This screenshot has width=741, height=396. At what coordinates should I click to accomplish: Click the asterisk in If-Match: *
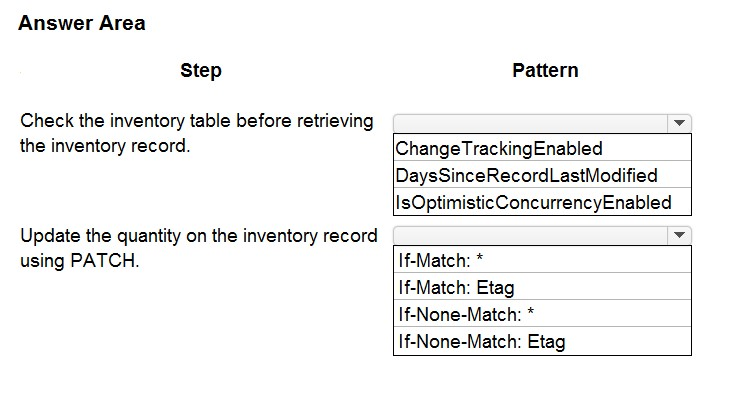480,258
